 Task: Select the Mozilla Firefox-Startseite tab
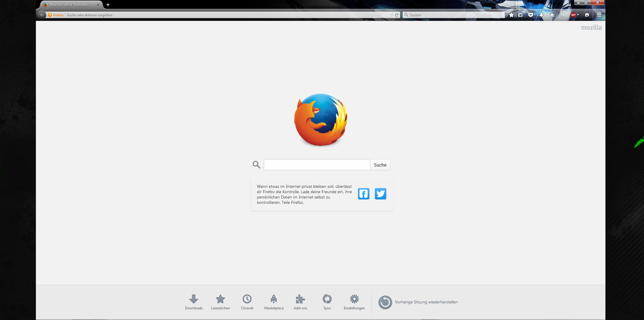point(69,5)
